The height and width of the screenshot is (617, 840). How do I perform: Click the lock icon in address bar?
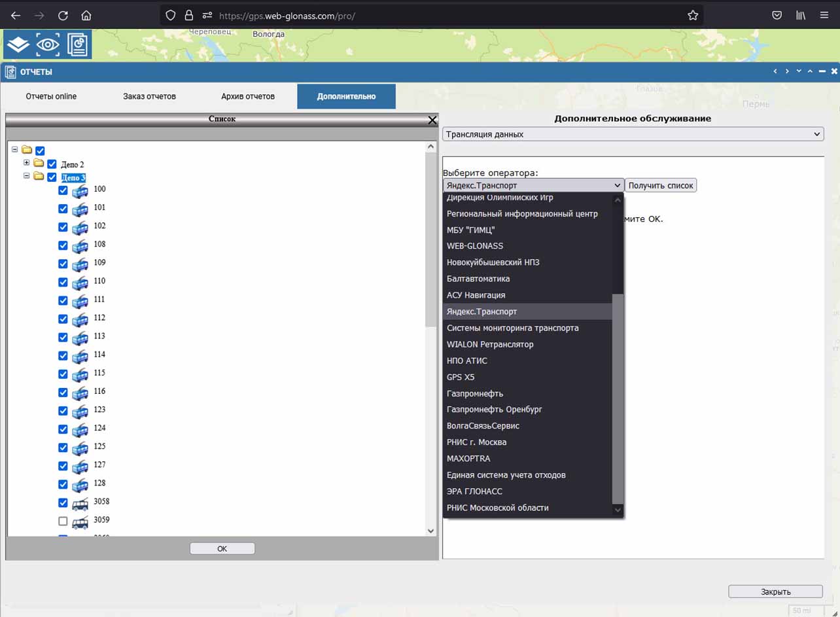pyautogui.click(x=189, y=15)
